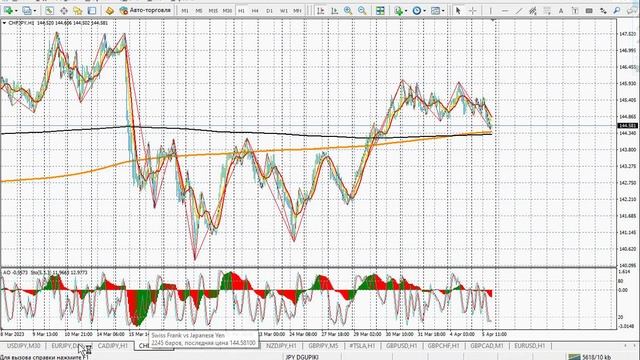
Task: Open the Data Window icon
Action: tap(64, 11)
